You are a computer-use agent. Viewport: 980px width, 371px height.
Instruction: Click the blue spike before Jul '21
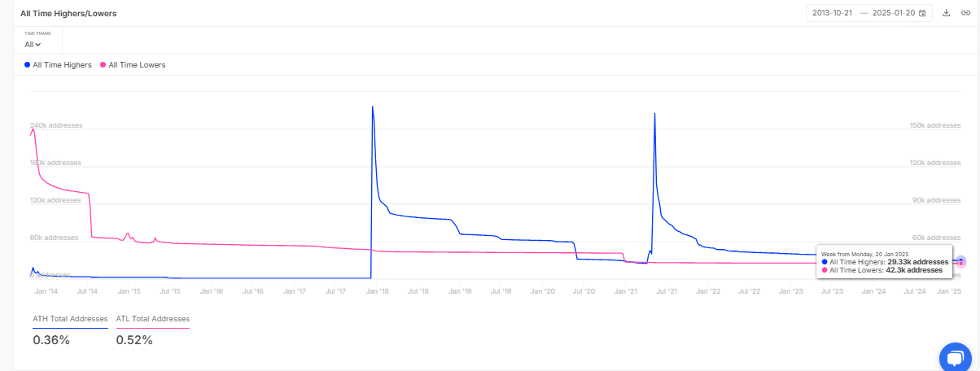[x=654, y=114]
